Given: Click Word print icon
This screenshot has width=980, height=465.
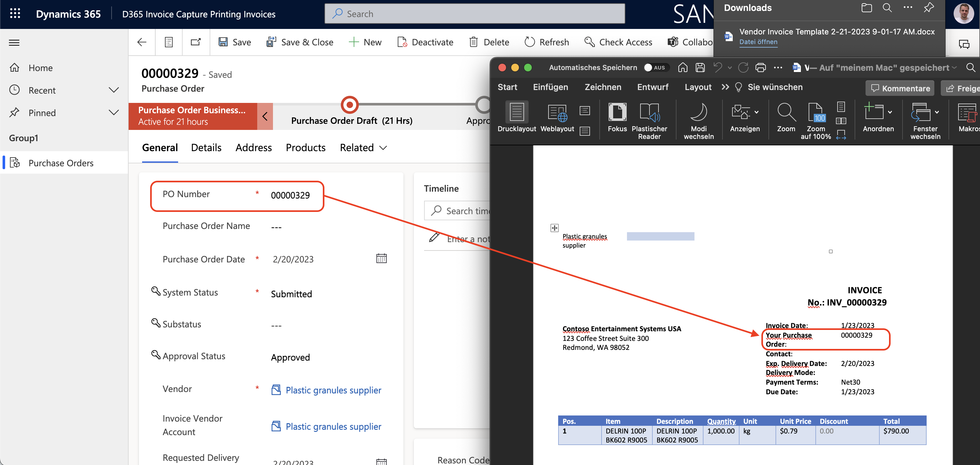Looking at the screenshot, I should click(760, 67).
